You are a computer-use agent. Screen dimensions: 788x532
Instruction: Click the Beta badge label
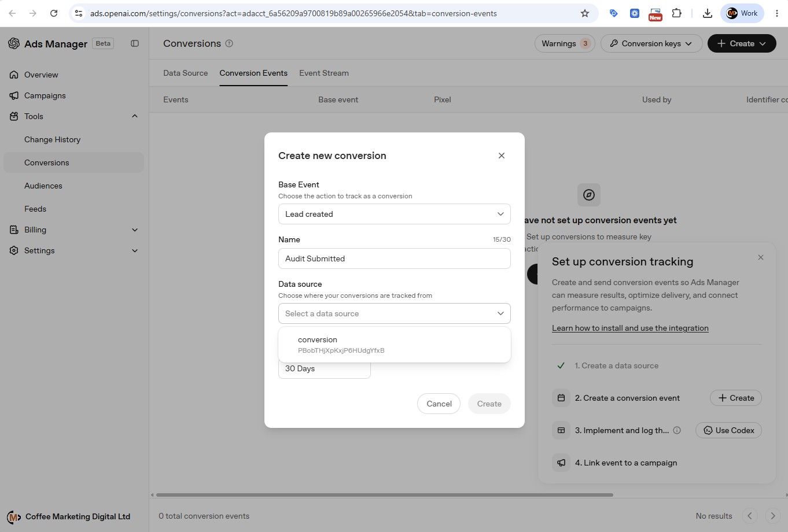103,43
